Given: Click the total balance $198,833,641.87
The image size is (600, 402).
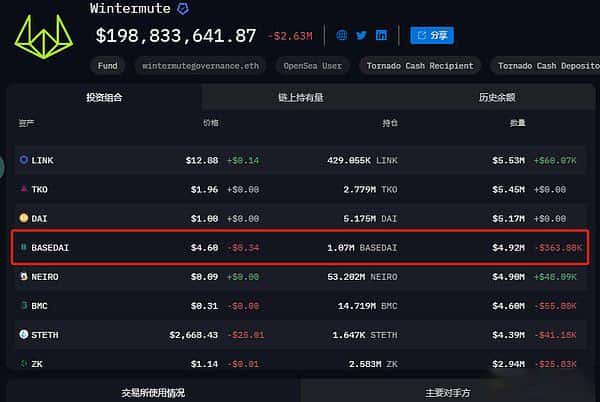Looking at the screenshot, I should (176, 36).
